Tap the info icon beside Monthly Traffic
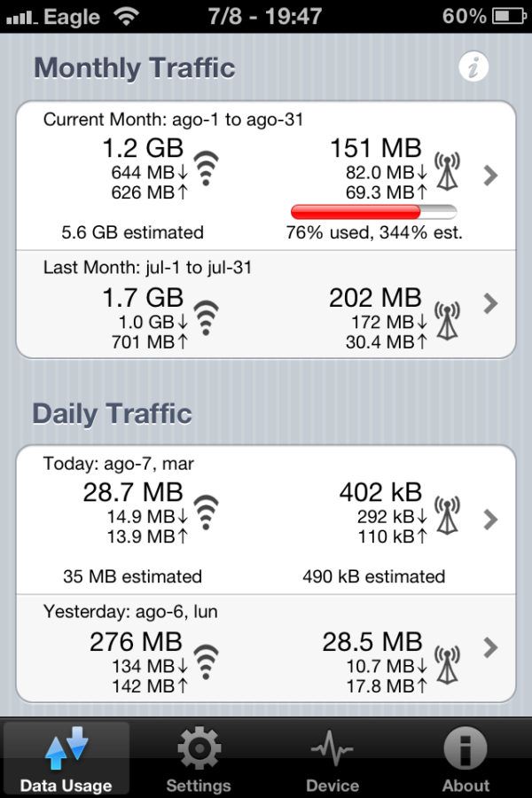The width and height of the screenshot is (532, 798). tap(474, 66)
